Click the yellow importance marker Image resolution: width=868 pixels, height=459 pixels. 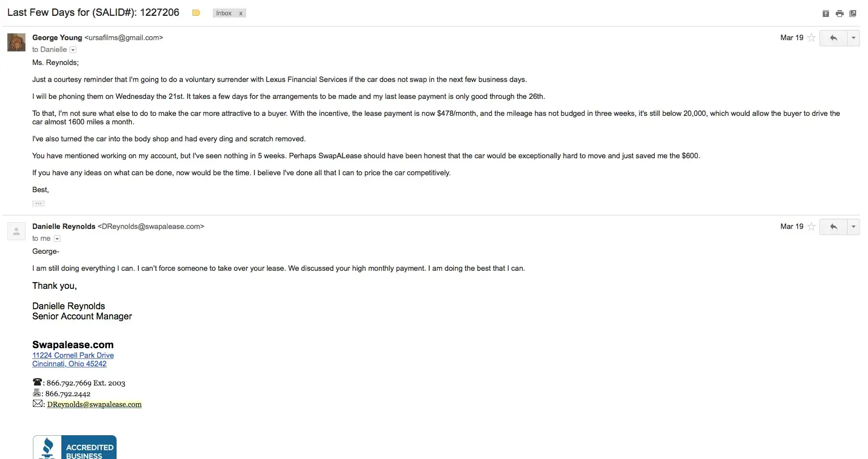tap(196, 13)
